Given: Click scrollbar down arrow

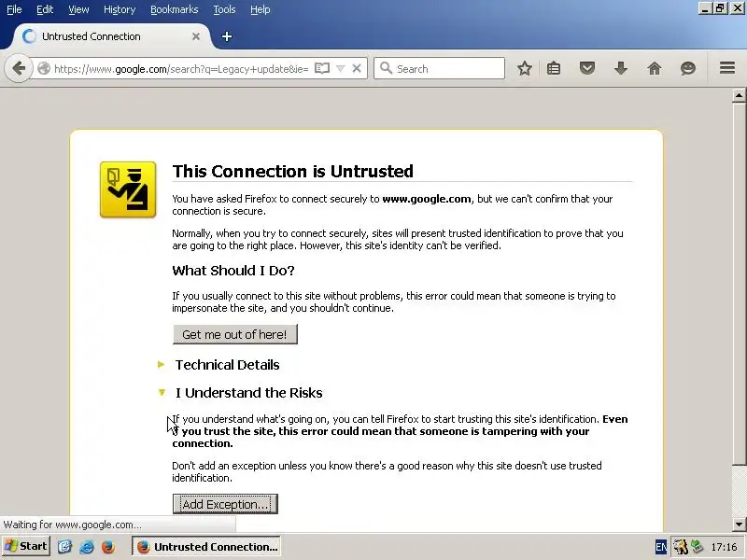Looking at the screenshot, I should (739, 525).
